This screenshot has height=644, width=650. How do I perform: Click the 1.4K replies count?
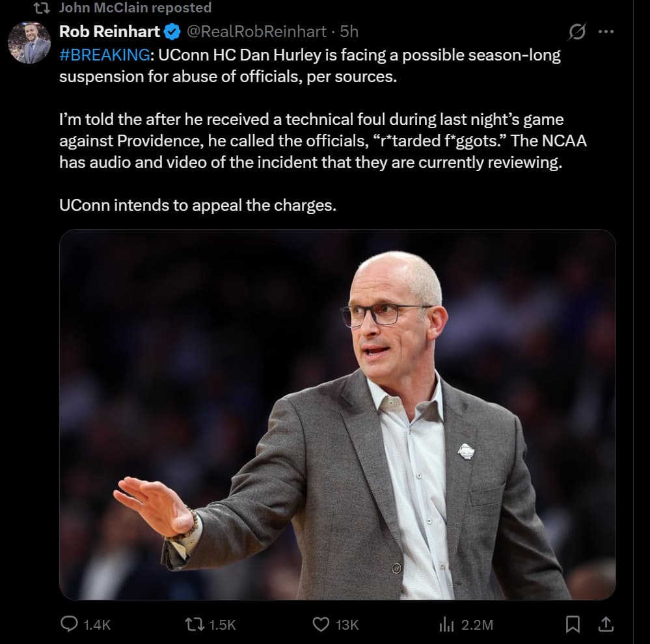97,624
